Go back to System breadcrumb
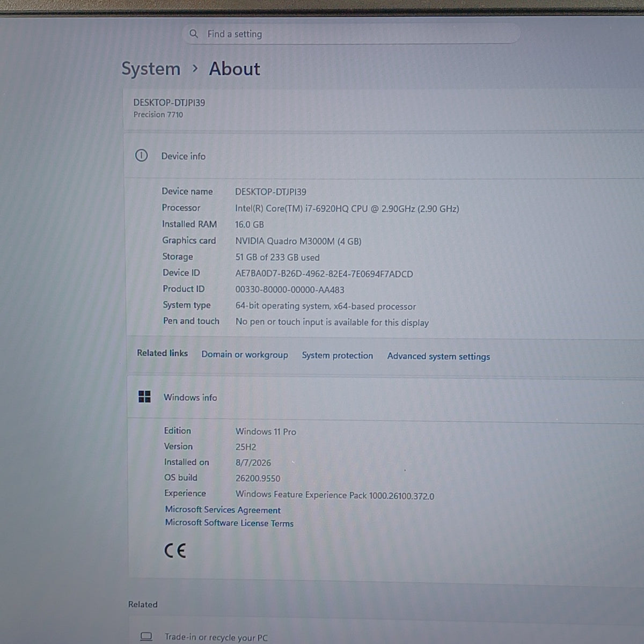Image resolution: width=644 pixels, height=644 pixels. [151, 69]
